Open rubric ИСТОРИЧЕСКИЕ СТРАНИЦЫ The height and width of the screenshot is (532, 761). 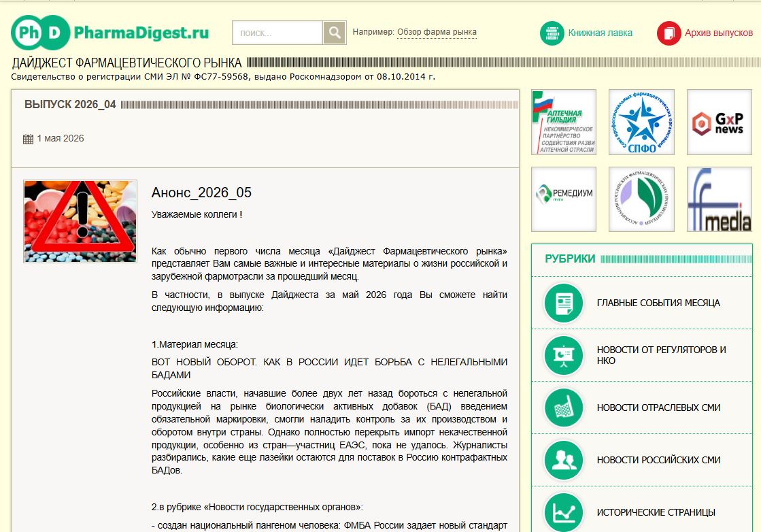point(656,512)
